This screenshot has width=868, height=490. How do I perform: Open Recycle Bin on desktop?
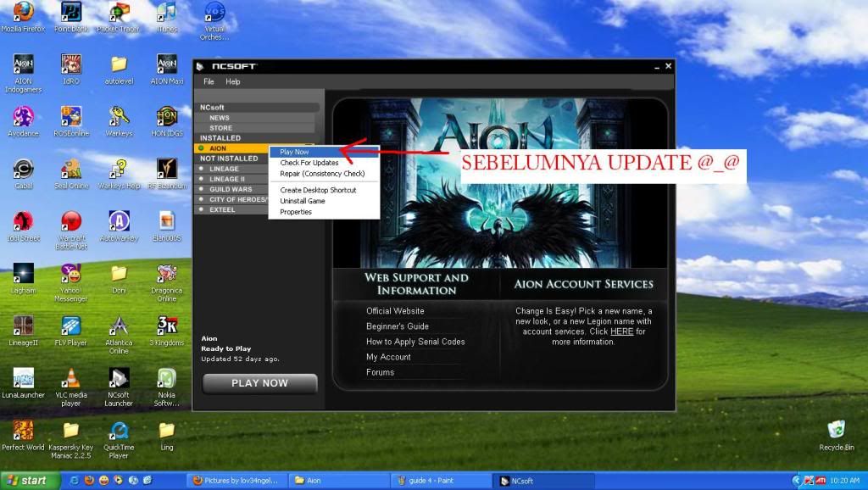pyautogui.click(x=836, y=435)
